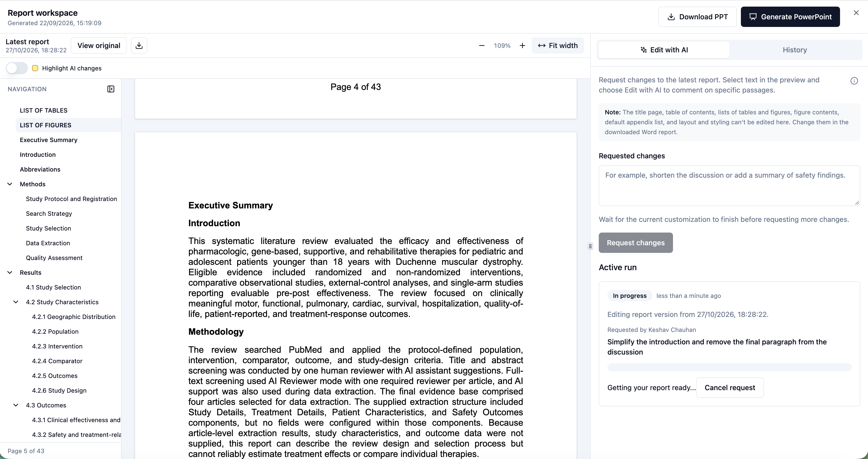Open the info icon beside the instructions

(x=854, y=81)
